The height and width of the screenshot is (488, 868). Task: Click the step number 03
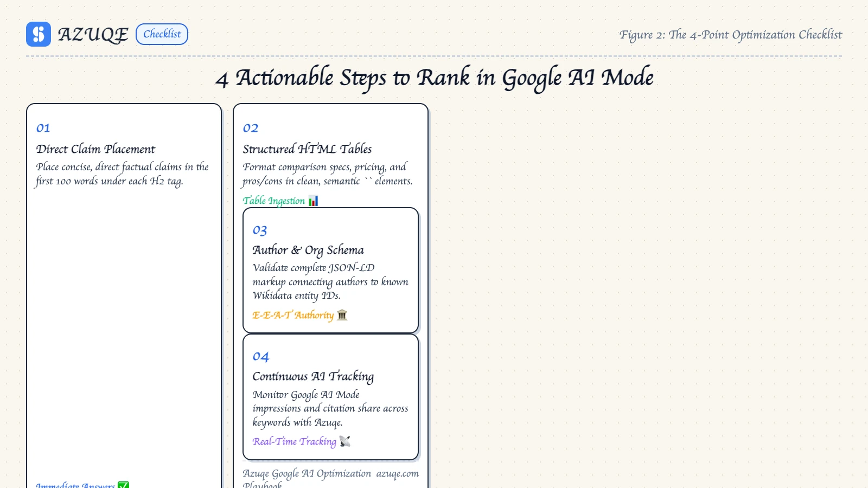pyautogui.click(x=260, y=230)
